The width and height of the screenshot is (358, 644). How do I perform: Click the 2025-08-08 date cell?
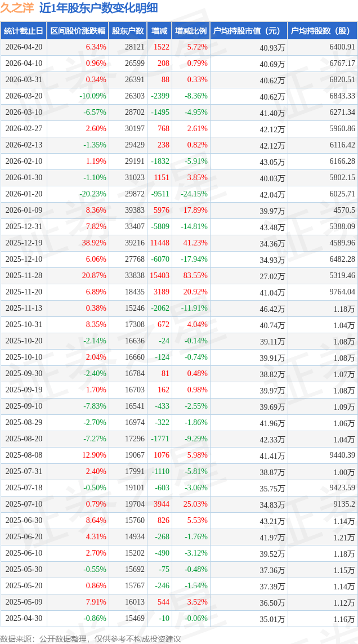[x=24, y=455]
